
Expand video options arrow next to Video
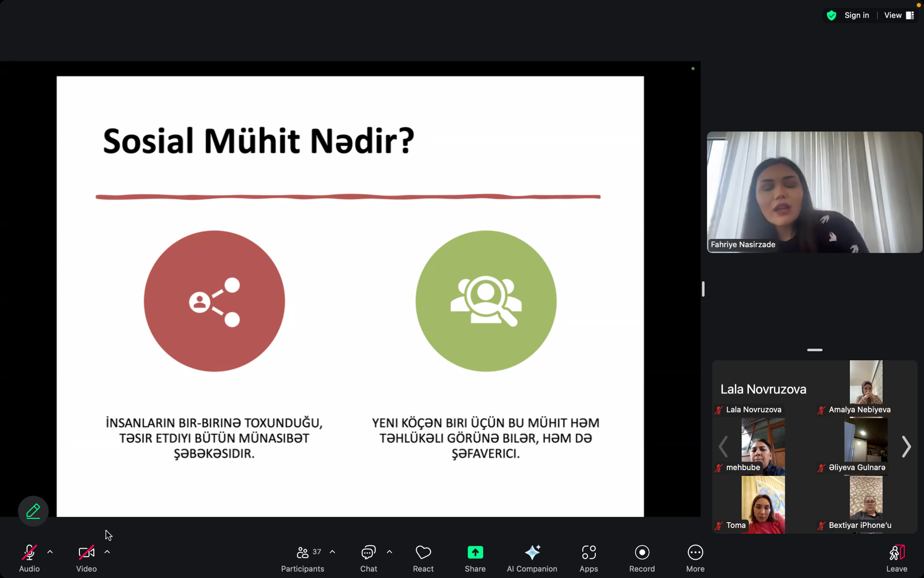click(107, 552)
